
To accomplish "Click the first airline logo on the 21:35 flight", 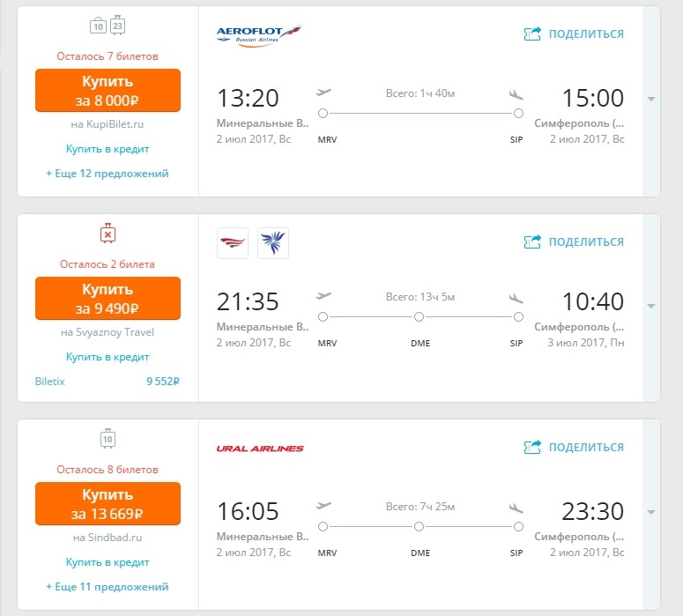I will (233, 243).
